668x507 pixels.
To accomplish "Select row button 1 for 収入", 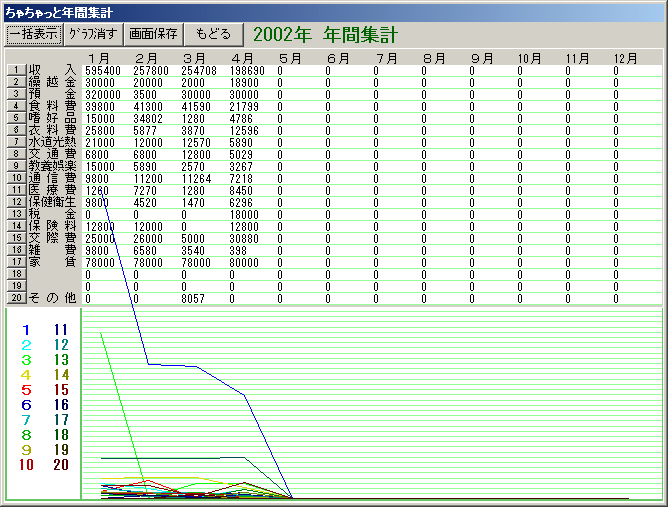I will tap(16, 70).
